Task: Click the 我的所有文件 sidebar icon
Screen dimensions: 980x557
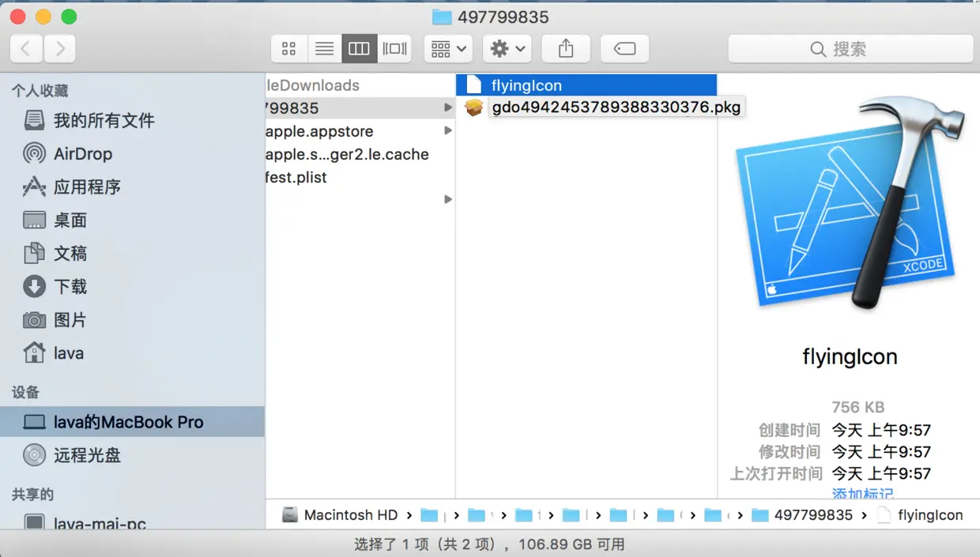Action: click(34, 120)
